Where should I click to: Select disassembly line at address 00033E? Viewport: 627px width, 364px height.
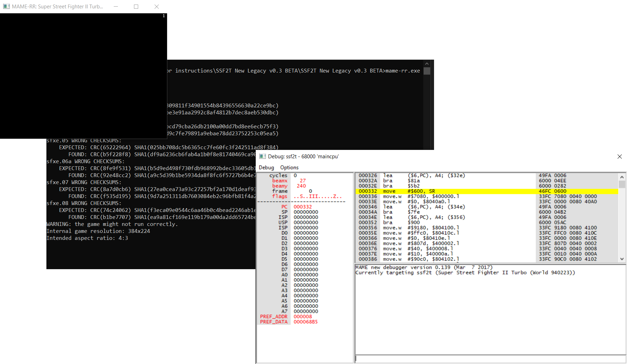click(487, 202)
